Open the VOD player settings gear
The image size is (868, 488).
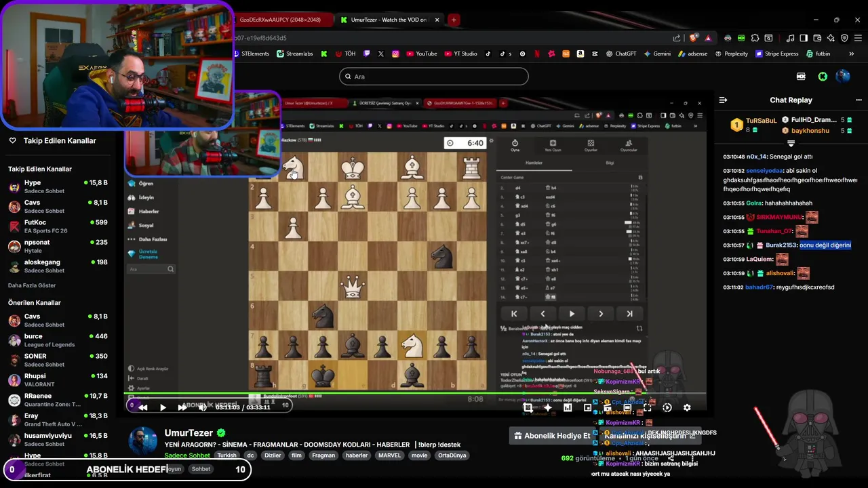tap(687, 407)
